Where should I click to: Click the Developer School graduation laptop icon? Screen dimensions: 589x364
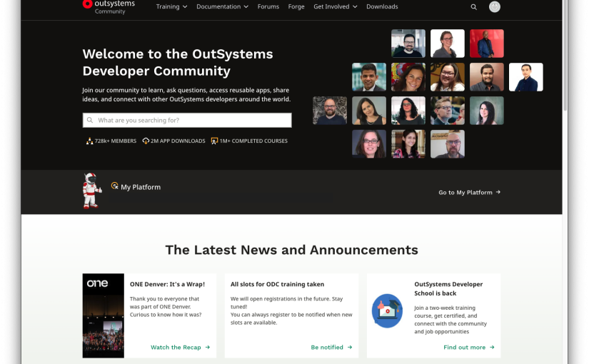pyautogui.click(x=387, y=310)
